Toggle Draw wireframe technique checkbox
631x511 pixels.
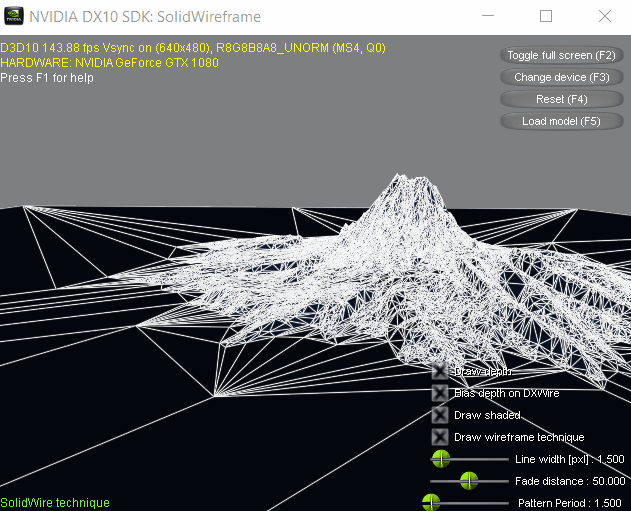coord(440,437)
